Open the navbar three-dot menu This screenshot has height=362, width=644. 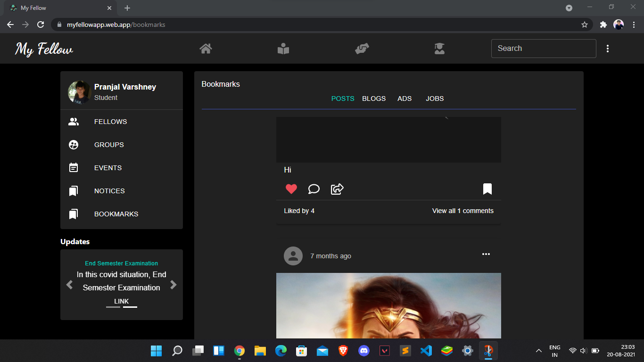pos(608,49)
